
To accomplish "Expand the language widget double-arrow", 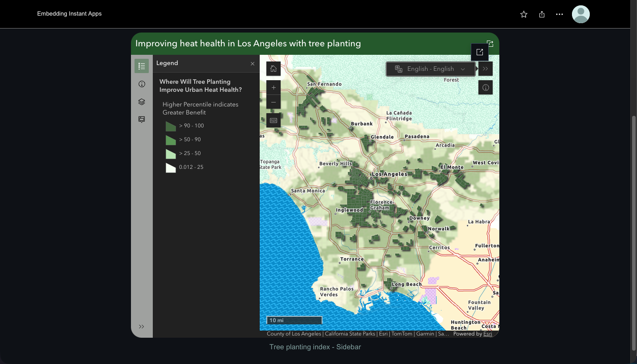I will point(485,69).
